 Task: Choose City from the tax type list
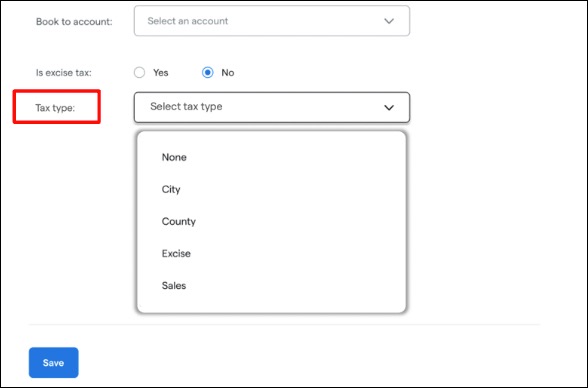click(x=171, y=189)
